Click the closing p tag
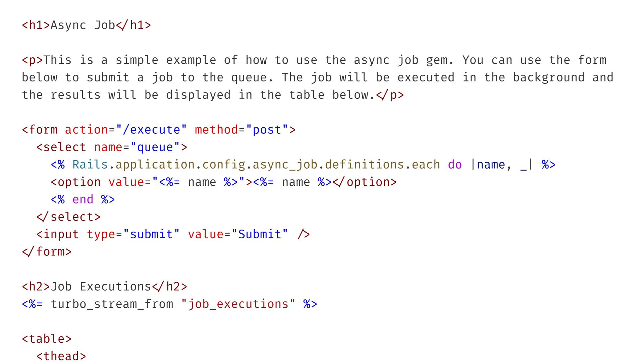This screenshot has width=644, height=362. coord(390,95)
